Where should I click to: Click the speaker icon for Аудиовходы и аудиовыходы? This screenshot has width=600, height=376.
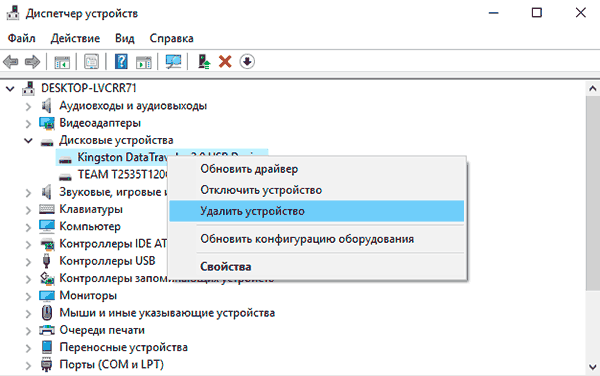click(x=47, y=106)
